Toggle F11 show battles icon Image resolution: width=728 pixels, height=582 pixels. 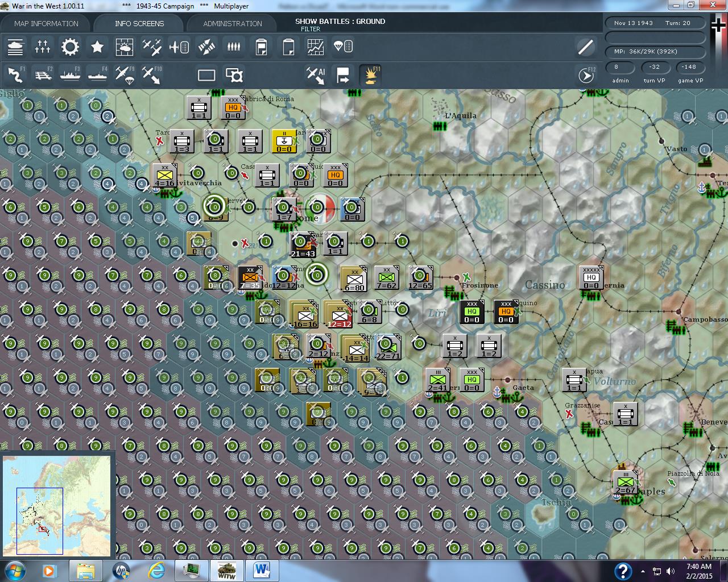[370, 74]
